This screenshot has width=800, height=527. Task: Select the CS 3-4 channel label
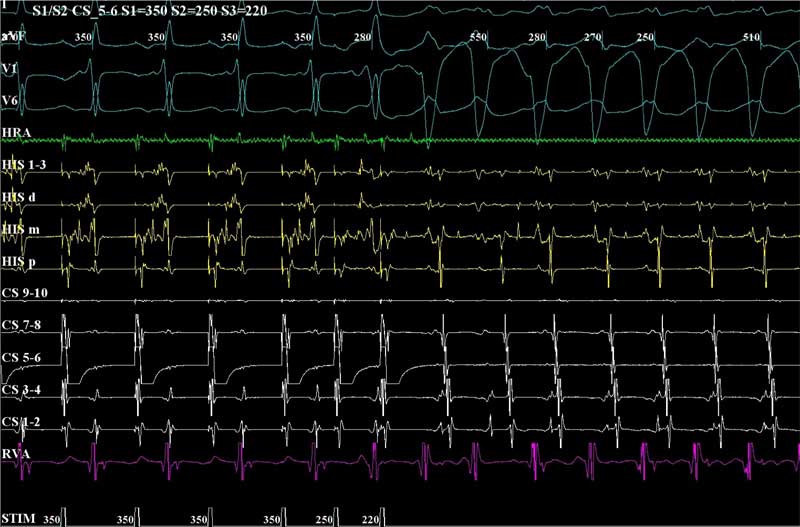(x=22, y=389)
